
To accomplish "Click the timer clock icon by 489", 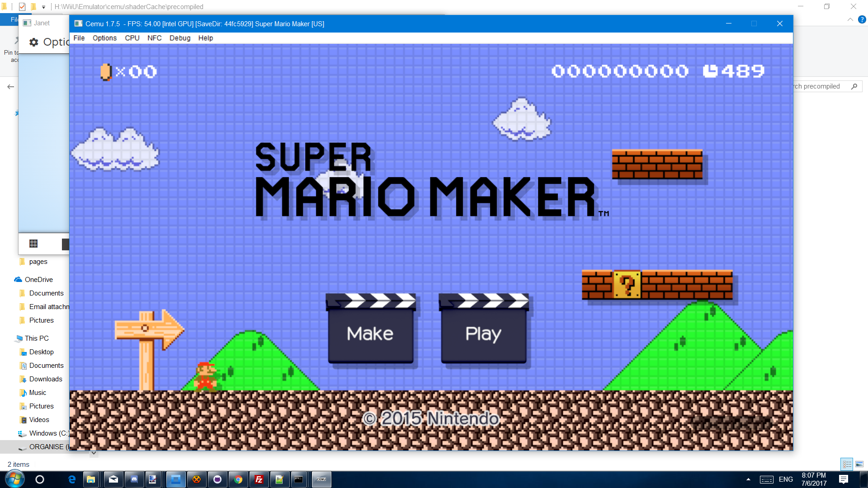I will point(710,71).
